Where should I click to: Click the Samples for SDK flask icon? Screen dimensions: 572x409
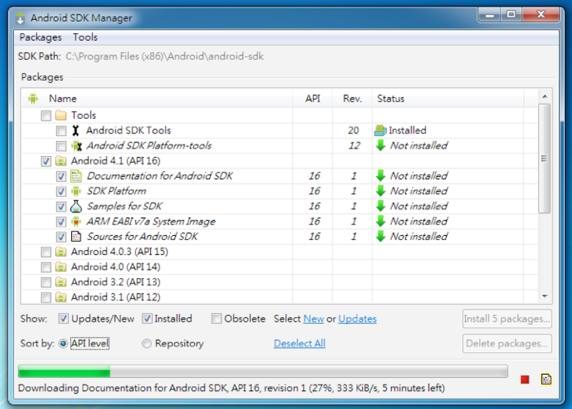point(76,207)
